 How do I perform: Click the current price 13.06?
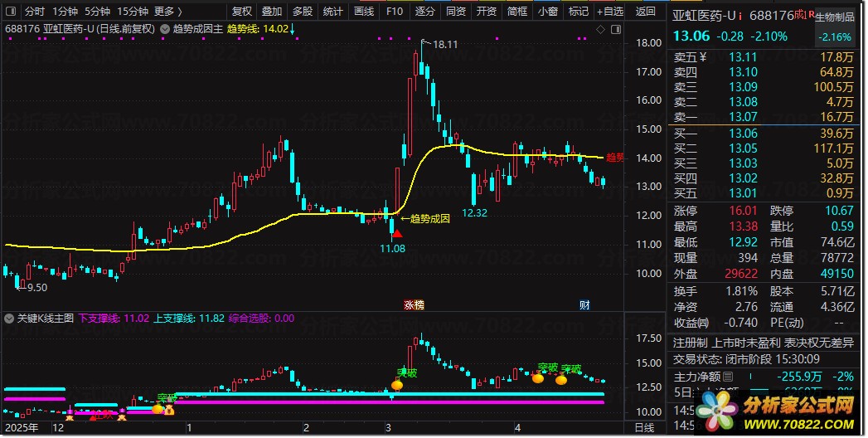pyautogui.click(x=691, y=36)
